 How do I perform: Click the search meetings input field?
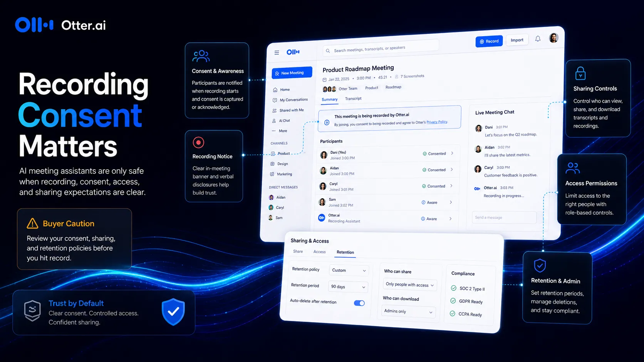pyautogui.click(x=381, y=48)
